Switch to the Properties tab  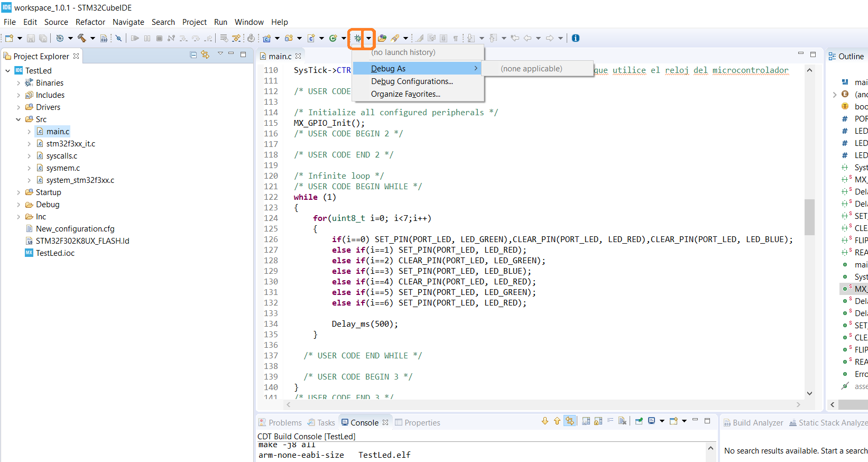[x=418, y=423]
